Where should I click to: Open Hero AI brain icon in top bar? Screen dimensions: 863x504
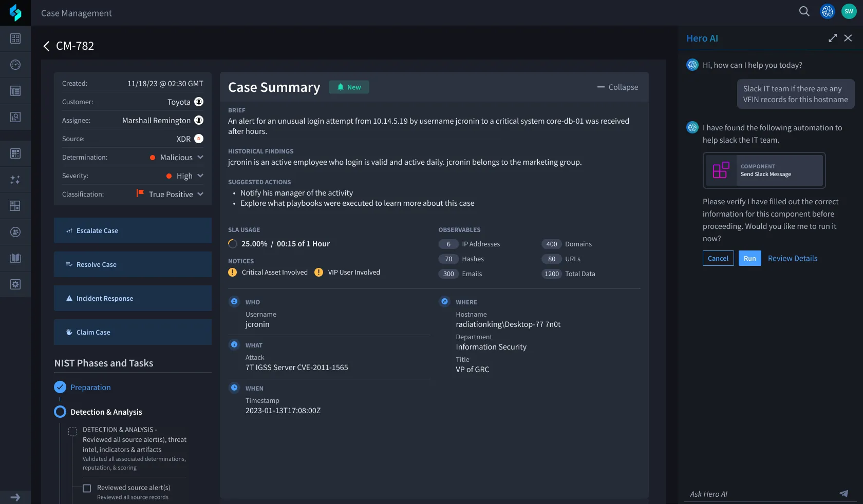(828, 11)
